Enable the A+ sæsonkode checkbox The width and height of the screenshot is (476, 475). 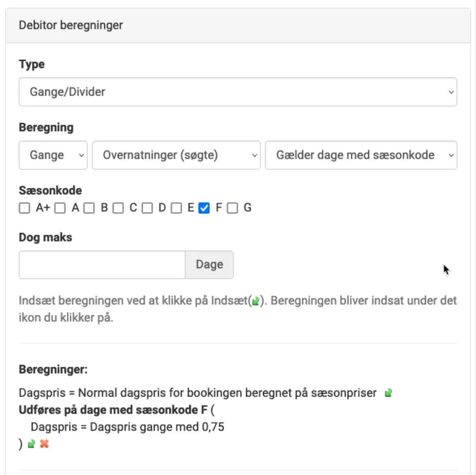pos(24,208)
